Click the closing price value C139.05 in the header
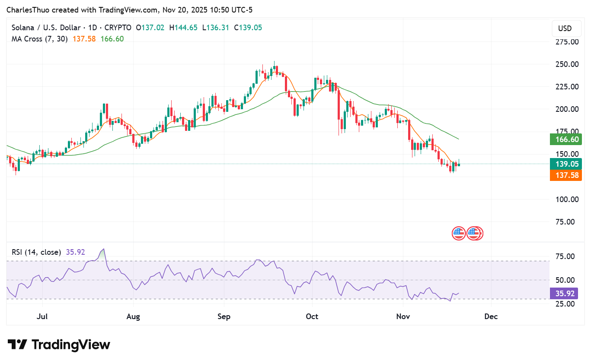591x364 pixels. tap(248, 28)
